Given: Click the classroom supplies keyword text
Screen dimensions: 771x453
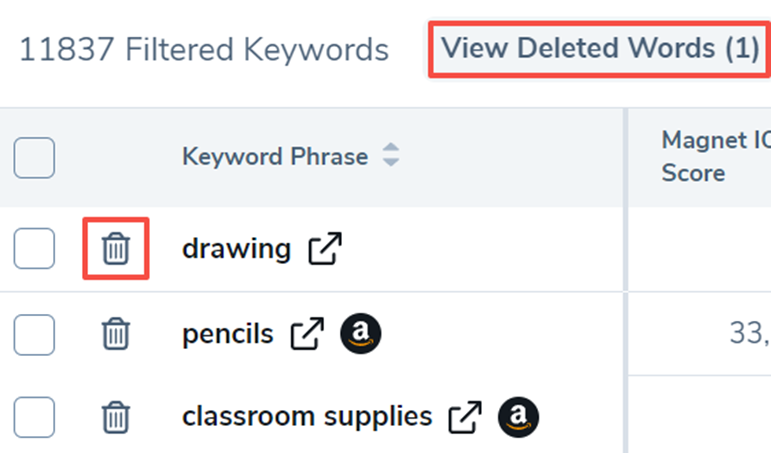Looking at the screenshot, I should 307,417.
